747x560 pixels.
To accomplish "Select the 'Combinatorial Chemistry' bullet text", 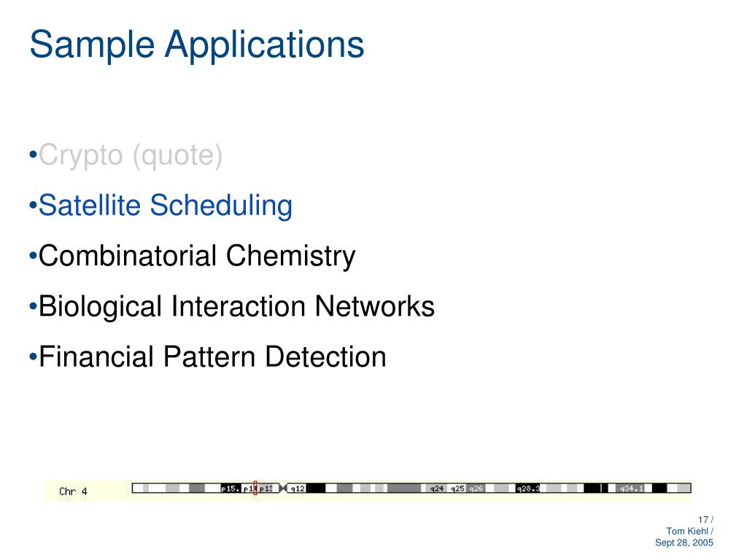I will point(192,256).
